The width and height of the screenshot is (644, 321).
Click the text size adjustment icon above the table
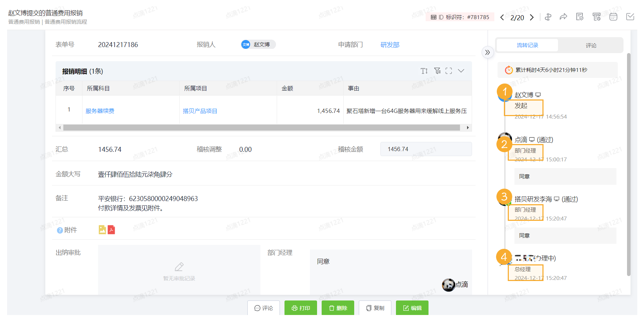tap(425, 71)
